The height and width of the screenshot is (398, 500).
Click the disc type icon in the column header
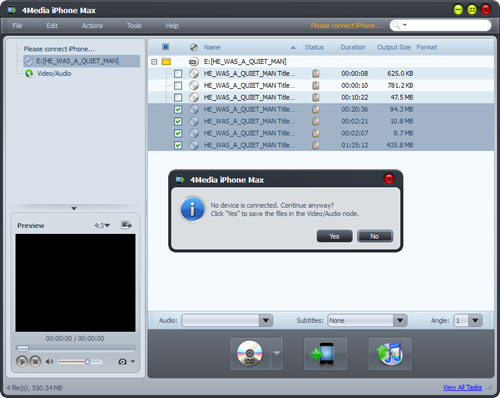click(194, 47)
